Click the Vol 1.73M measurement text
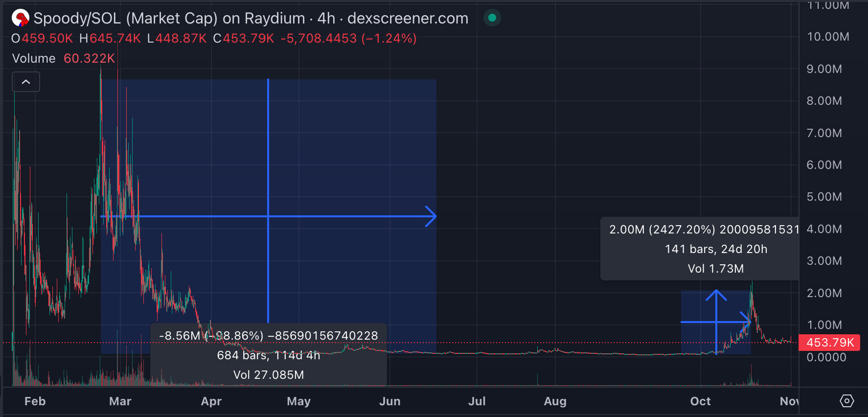The height and width of the screenshot is (417, 868). coord(716,269)
